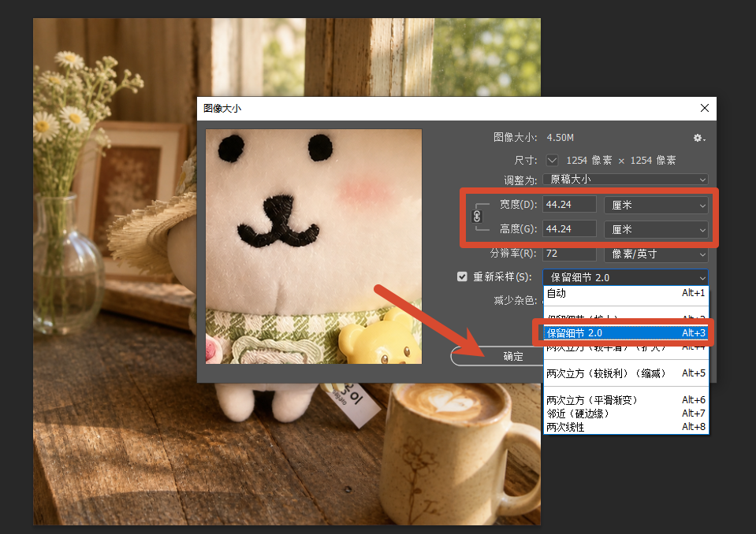Pick 两次立方（平滑渐变） resample option
This screenshot has width=756, height=534.
point(626,400)
